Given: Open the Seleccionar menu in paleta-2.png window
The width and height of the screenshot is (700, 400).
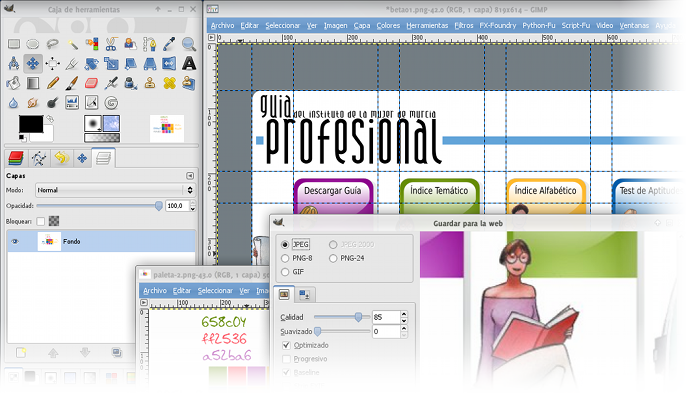Looking at the screenshot, I should coord(215,291).
